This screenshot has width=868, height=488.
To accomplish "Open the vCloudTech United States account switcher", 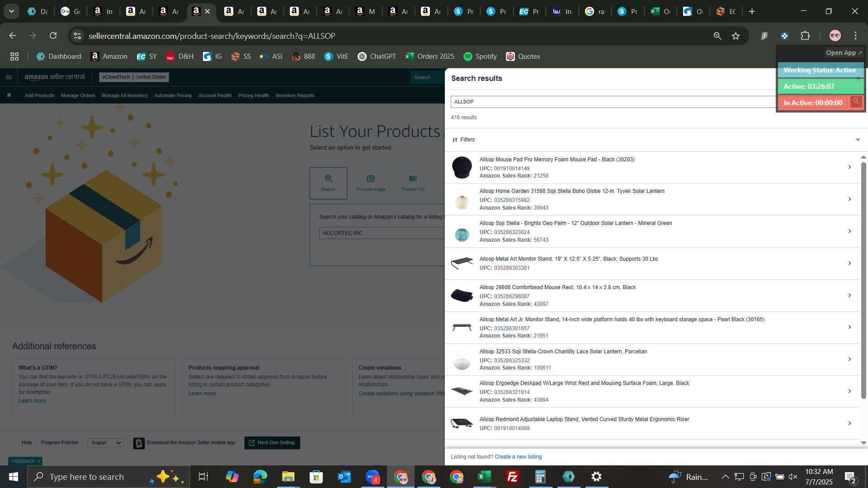I will [x=134, y=77].
